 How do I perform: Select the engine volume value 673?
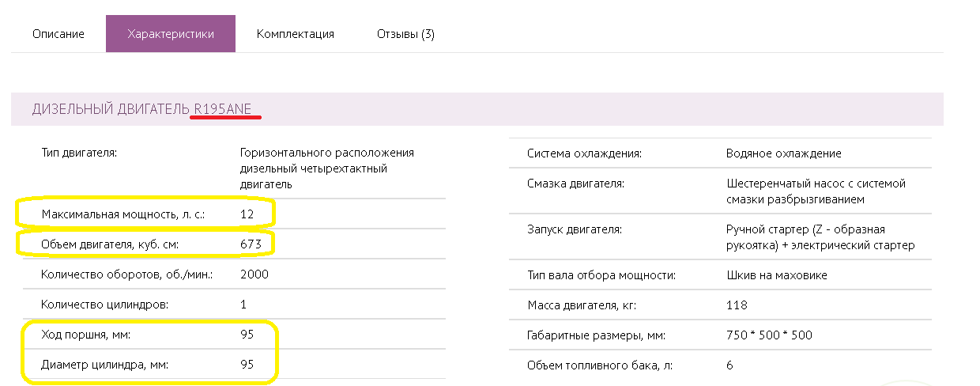pos(251,244)
